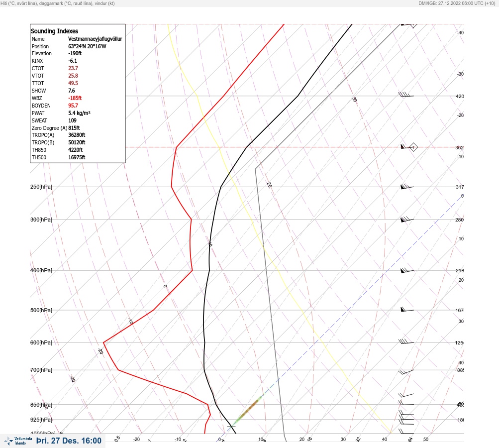Click the wind barb at 500 hPa
The image size is (499, 448).
(x=407, y=310)
